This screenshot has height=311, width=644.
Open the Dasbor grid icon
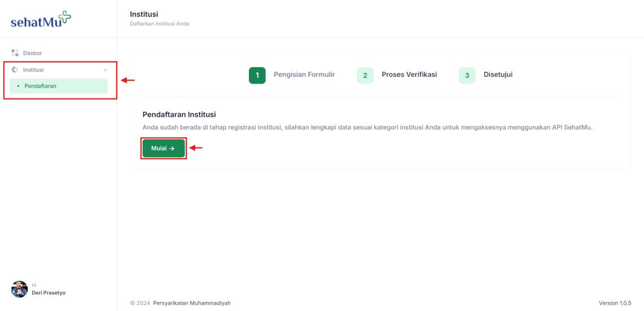click(x=15, y=53)
